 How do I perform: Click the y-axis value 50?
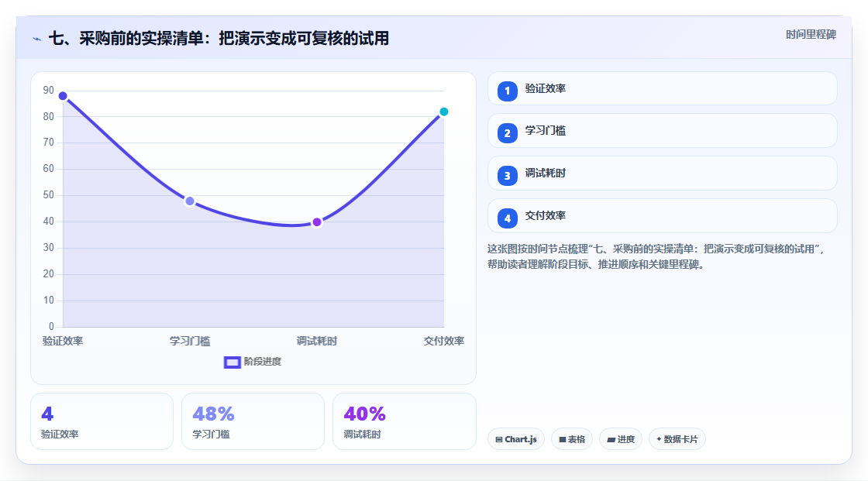point(49,195)
